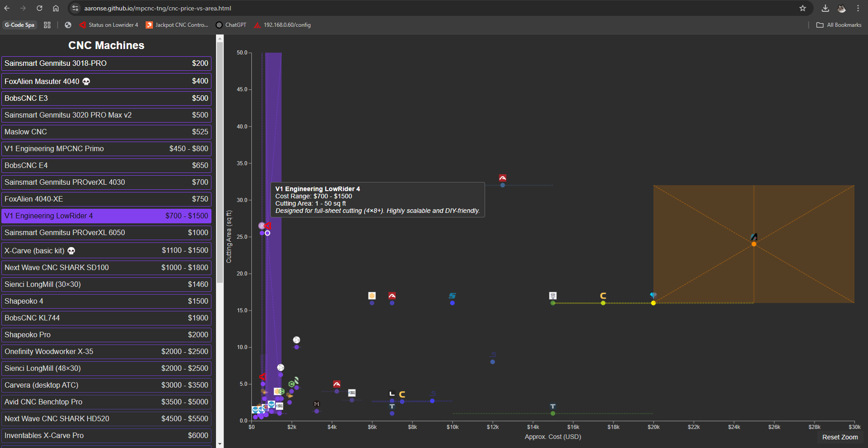
Task: Open Status on Lowrider 4 bookmark
Action: 109,25
